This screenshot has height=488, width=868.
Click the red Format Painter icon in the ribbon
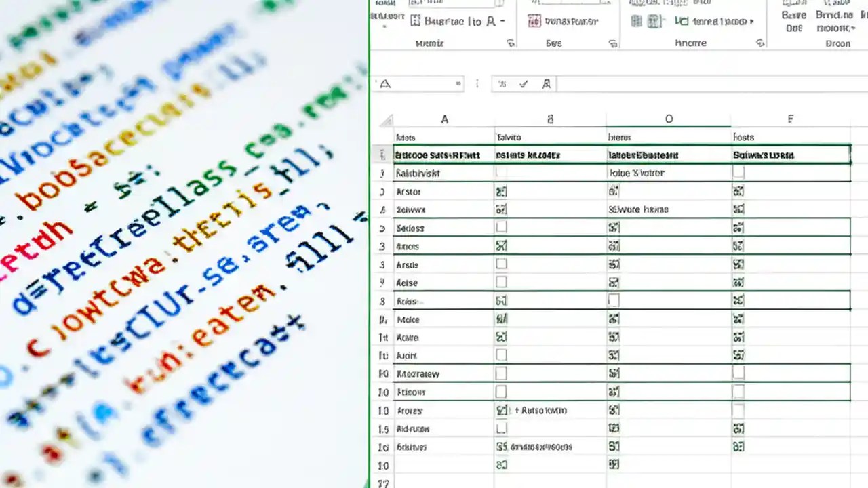coord(534,21)
